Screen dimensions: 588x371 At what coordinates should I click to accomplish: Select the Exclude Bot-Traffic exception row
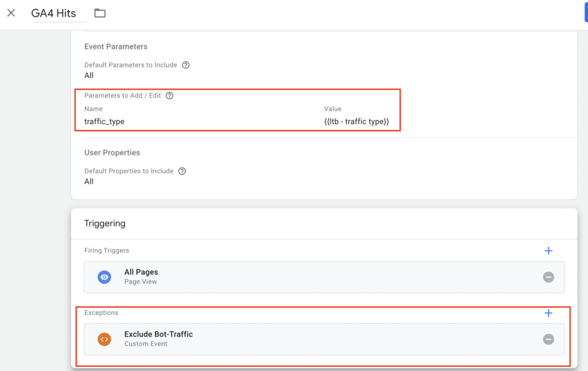point(287,339)
